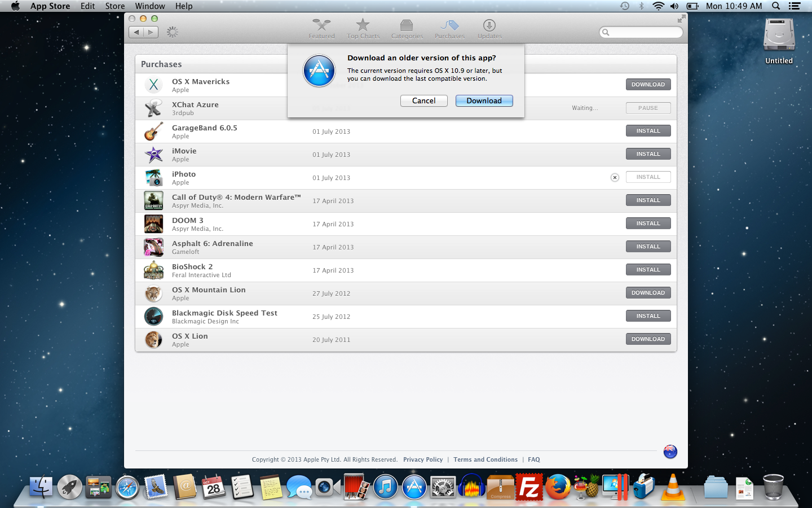812x508 pixels.
Task: Install Call of Duty 4: Modern Warfare
Action: (x=648, y=200)
